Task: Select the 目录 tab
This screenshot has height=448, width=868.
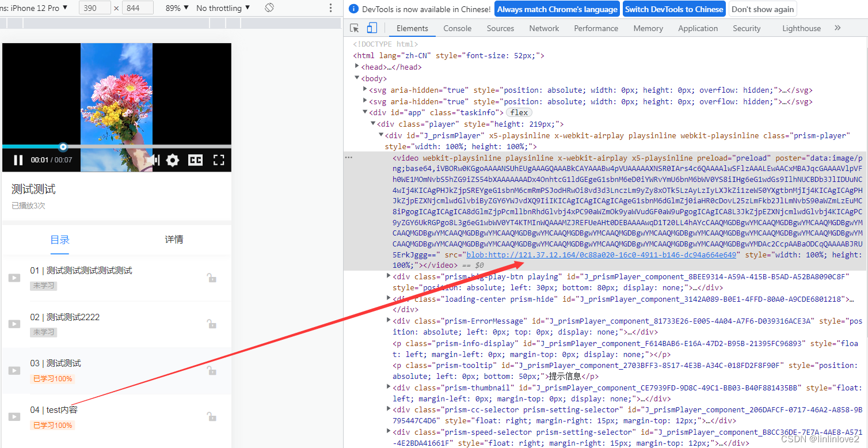Action: (60, 240)
